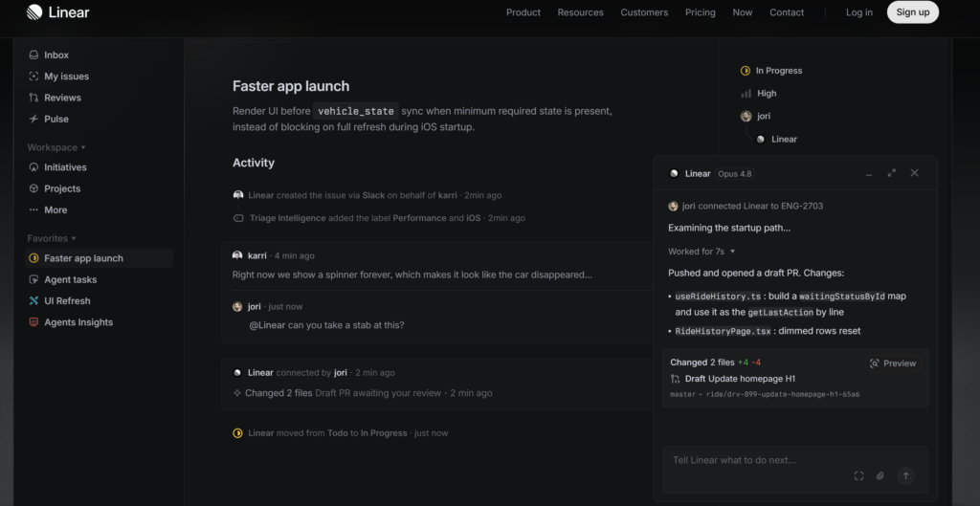Click karri's avatar on the comment
Screen dimensions: 980x506
click(x=237, y=255)
